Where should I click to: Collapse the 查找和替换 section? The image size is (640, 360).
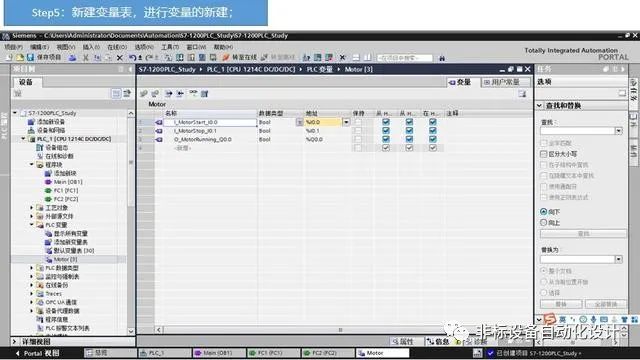540,106
